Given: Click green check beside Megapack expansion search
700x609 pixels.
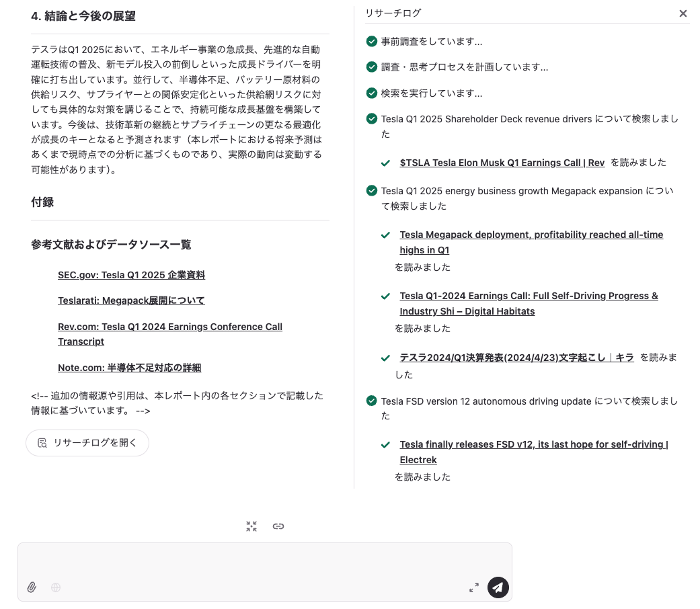Looking at the screenshot, I should [371, 190].
